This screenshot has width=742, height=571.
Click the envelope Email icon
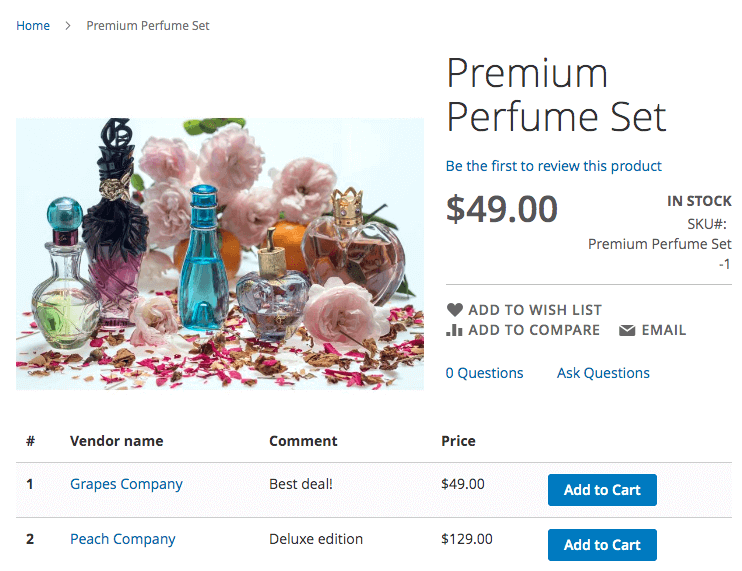point(627,331)
